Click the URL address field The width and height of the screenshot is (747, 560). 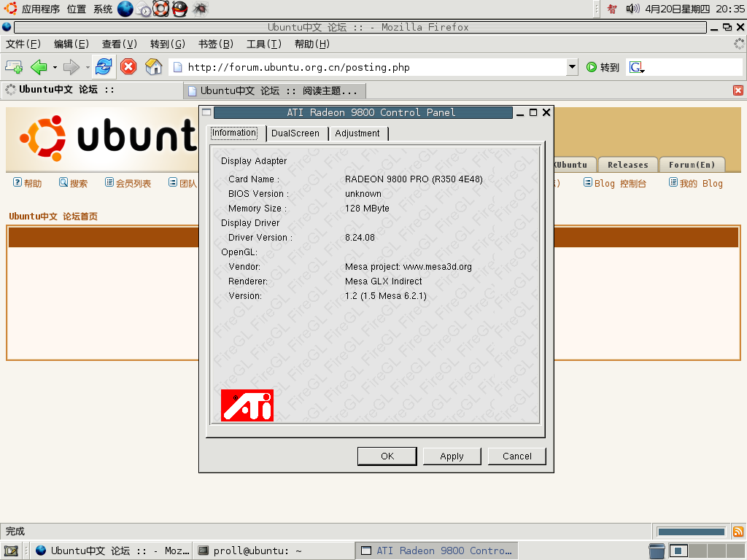click(x=368, y=67)
